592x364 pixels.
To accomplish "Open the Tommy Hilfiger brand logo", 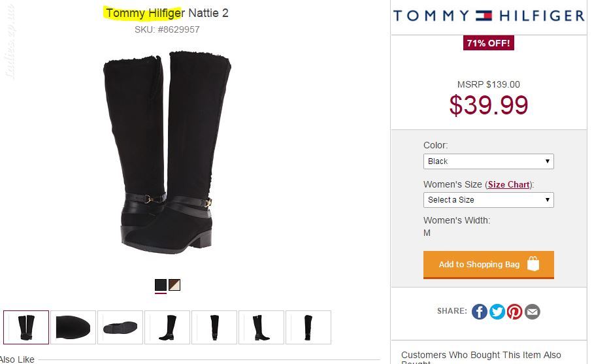I will 489,16.
